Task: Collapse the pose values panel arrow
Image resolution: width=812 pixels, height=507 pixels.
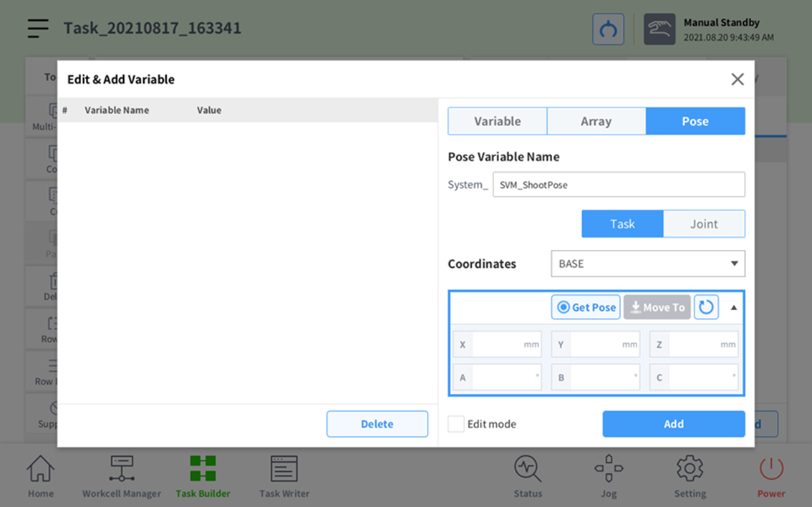Action: (x=734, y=307)
